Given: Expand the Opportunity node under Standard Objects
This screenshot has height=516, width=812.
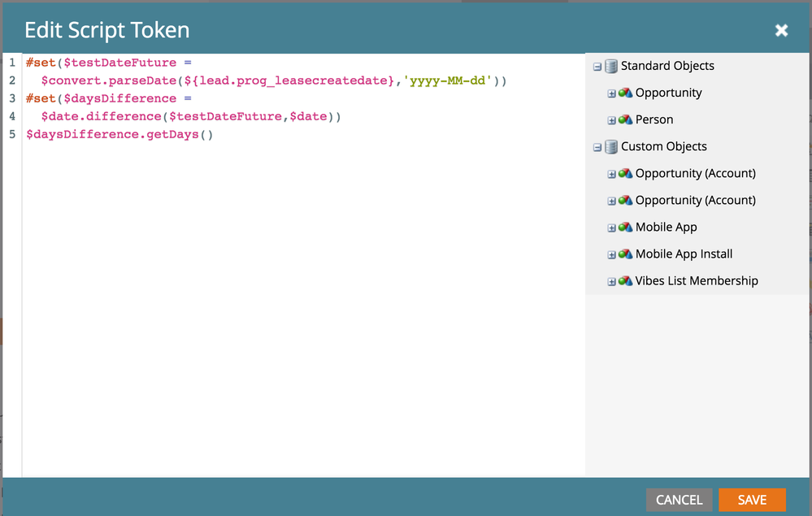Looking at the screenshot, I should point(612,93).
